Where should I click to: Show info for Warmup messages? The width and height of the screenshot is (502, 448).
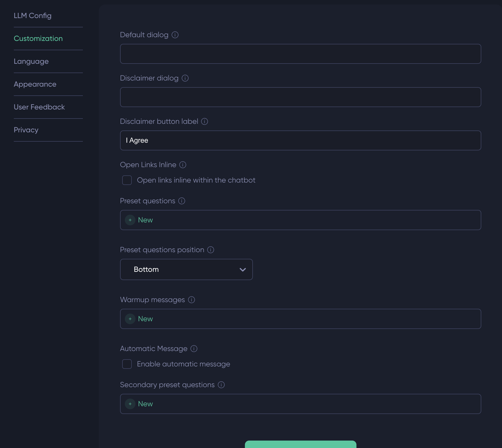coord(192,300)
